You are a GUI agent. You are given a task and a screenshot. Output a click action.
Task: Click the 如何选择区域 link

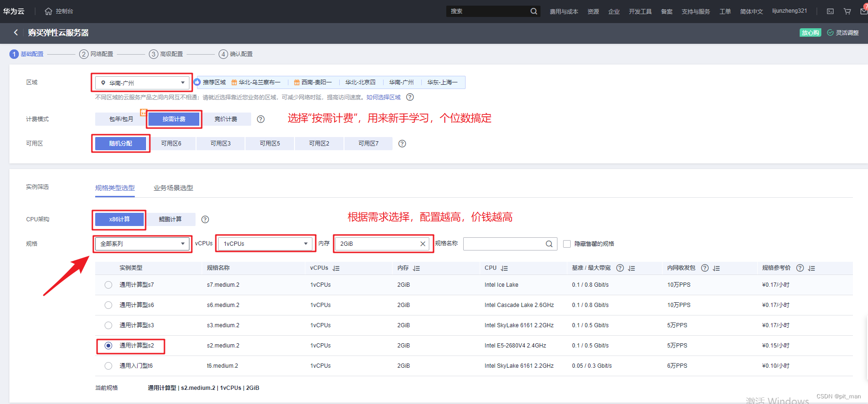point(384,97)
